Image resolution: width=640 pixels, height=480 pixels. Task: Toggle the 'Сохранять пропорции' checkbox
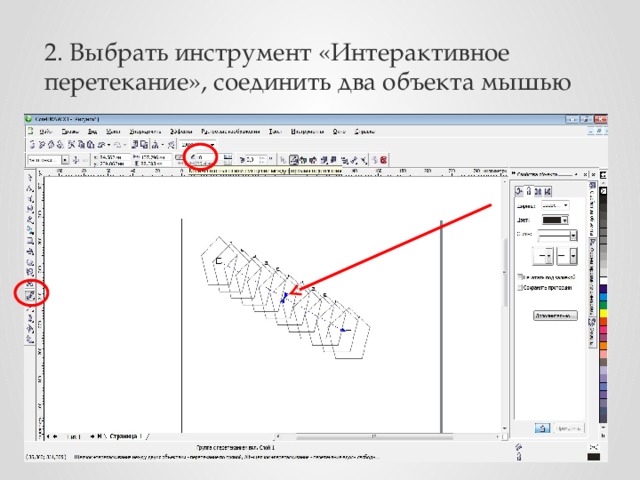pos(520,287)
